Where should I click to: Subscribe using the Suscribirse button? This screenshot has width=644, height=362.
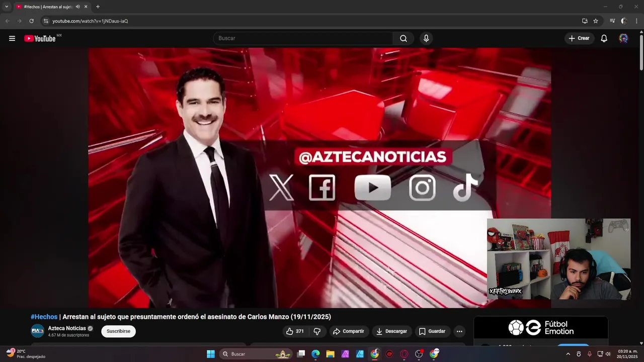118,331
